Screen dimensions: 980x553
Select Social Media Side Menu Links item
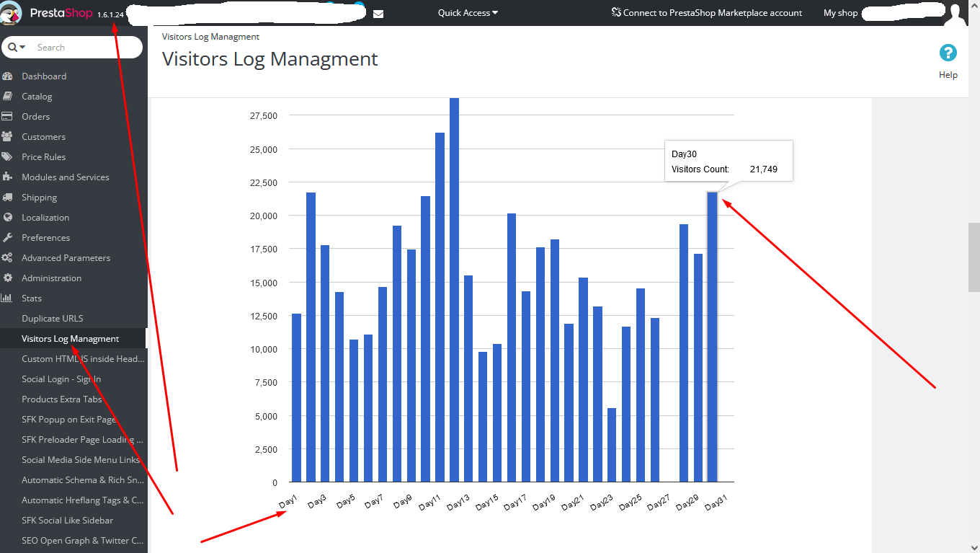[x=81, y=460]
